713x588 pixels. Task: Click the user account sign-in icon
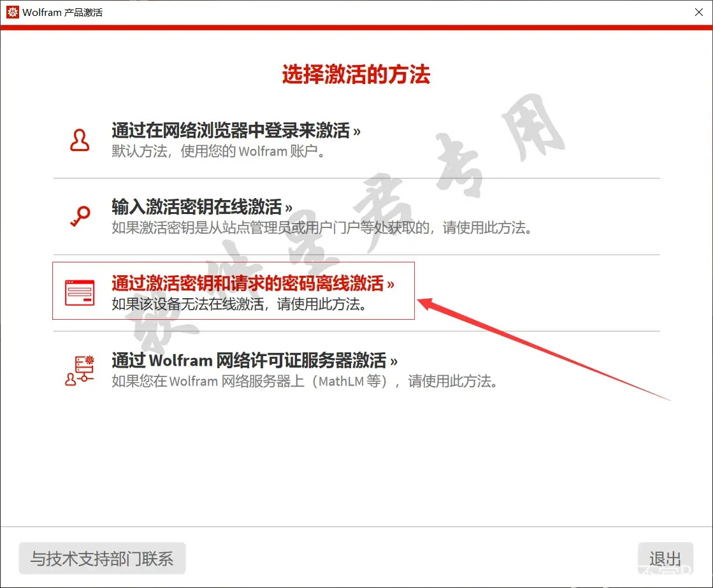(x=80, y=140)
